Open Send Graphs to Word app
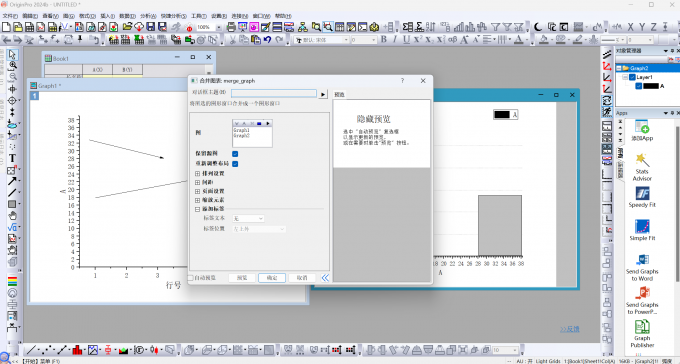680x364 pixels. coord(642,259)
